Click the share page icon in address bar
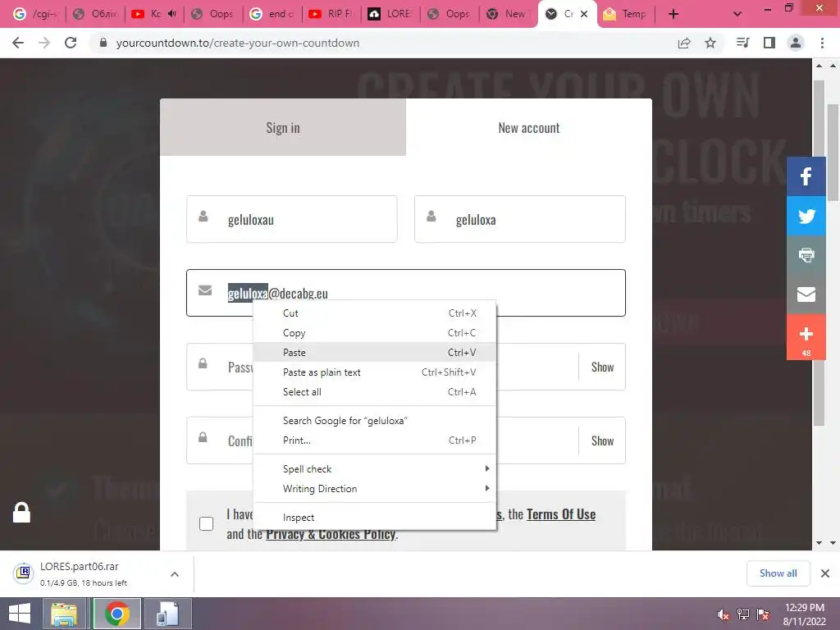The height and width of the screenshot is (630, 840). point(684,43)
